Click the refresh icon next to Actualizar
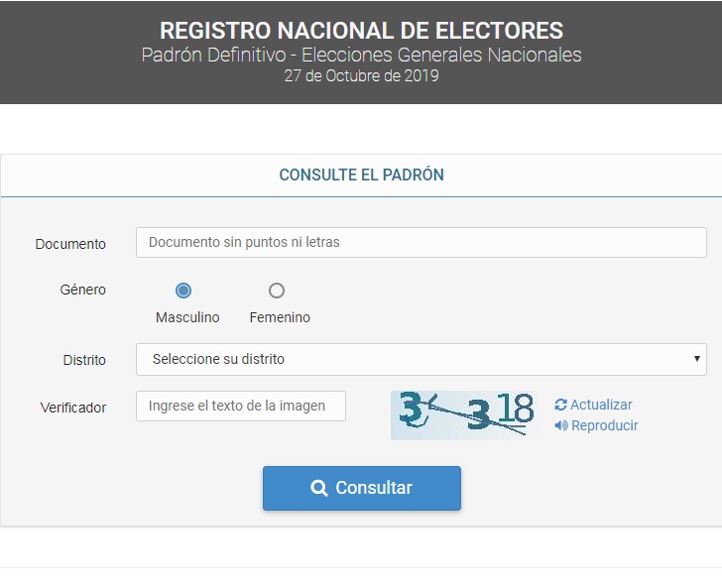The image size is (722, 588). tap(560, 405)
